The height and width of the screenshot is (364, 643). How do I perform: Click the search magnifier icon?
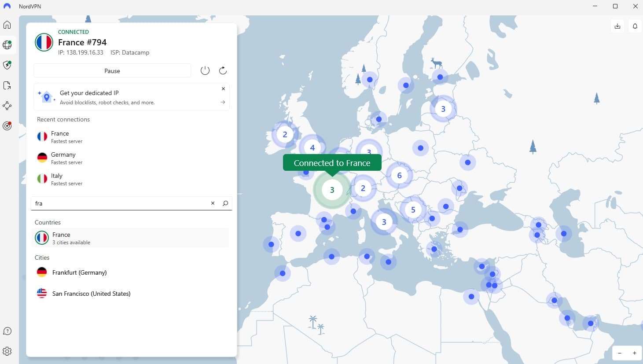(x=225, y=203)
